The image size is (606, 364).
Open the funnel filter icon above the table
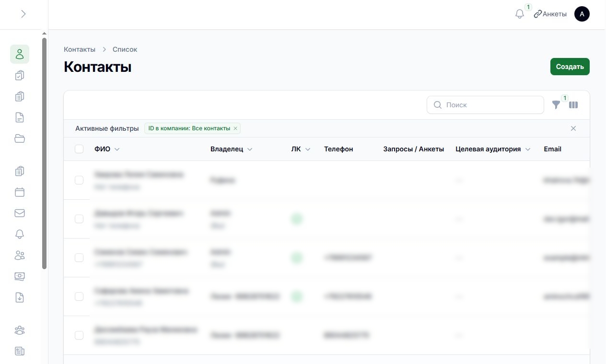(x=556, y=105)
